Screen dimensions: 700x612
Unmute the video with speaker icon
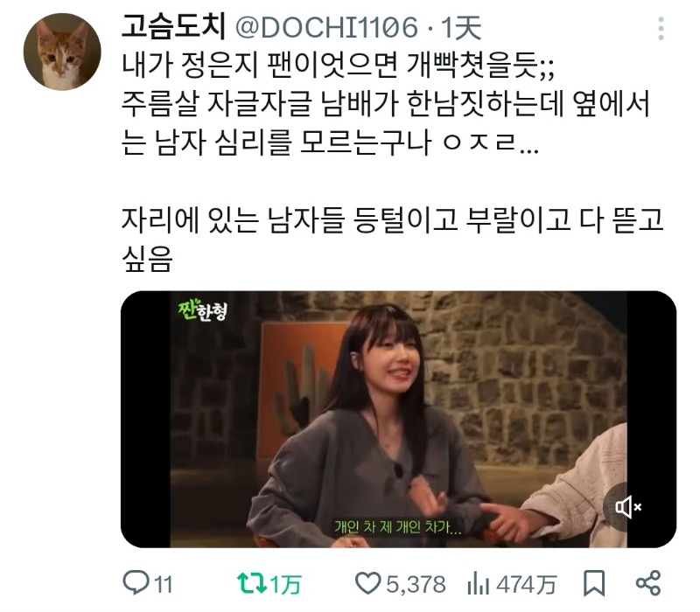click(628, 507)
